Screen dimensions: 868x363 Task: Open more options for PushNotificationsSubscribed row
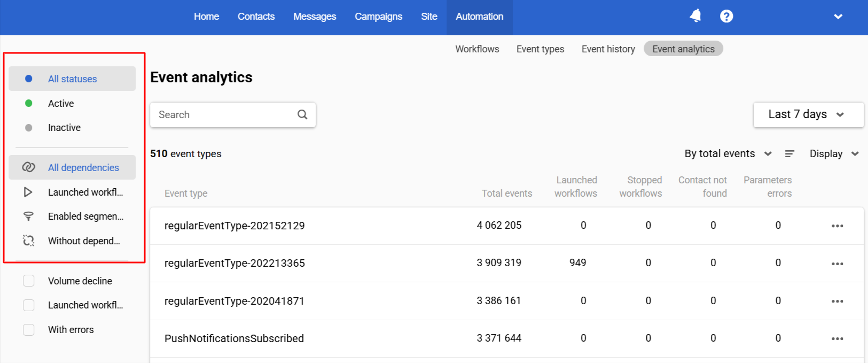tap(837, 338)
